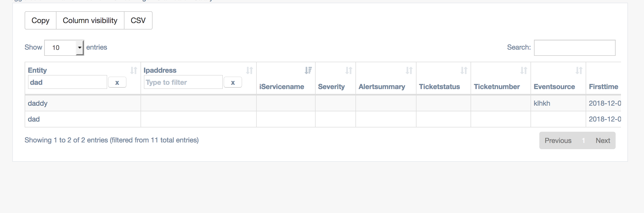
Task: Sort the Ipaddress column
Action: [250, 70]
